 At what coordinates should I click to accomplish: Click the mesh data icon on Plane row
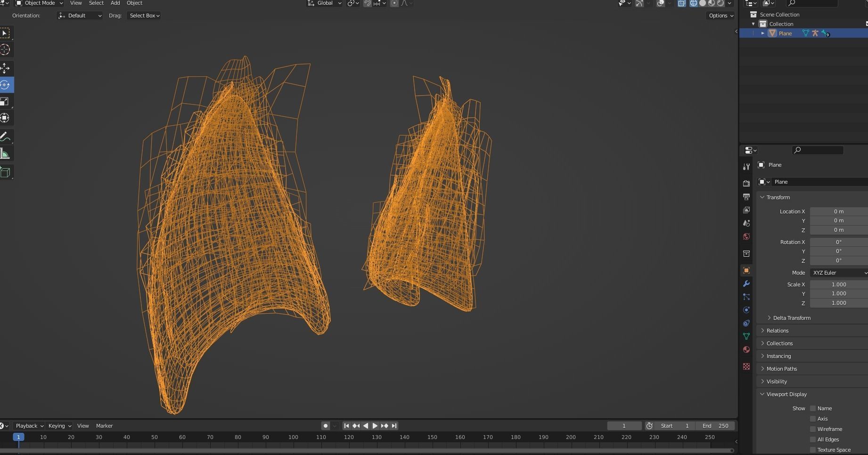805,33
